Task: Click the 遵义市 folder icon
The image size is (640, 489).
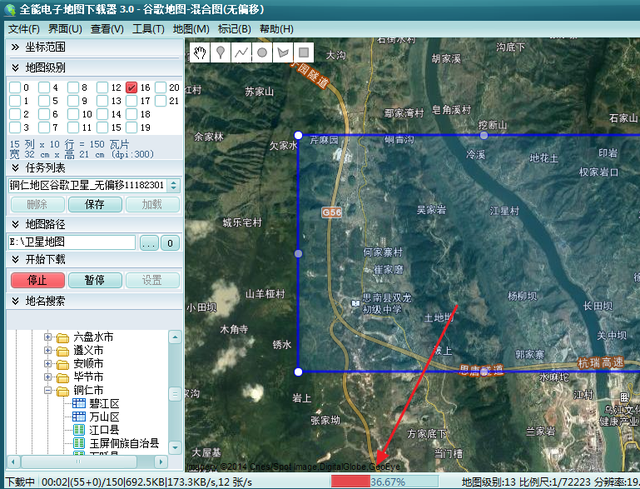Action: point(62,351)
